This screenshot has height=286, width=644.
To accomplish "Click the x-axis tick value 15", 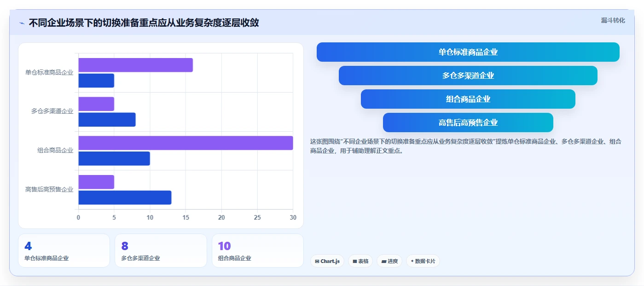I will click(x=186, y=217).
